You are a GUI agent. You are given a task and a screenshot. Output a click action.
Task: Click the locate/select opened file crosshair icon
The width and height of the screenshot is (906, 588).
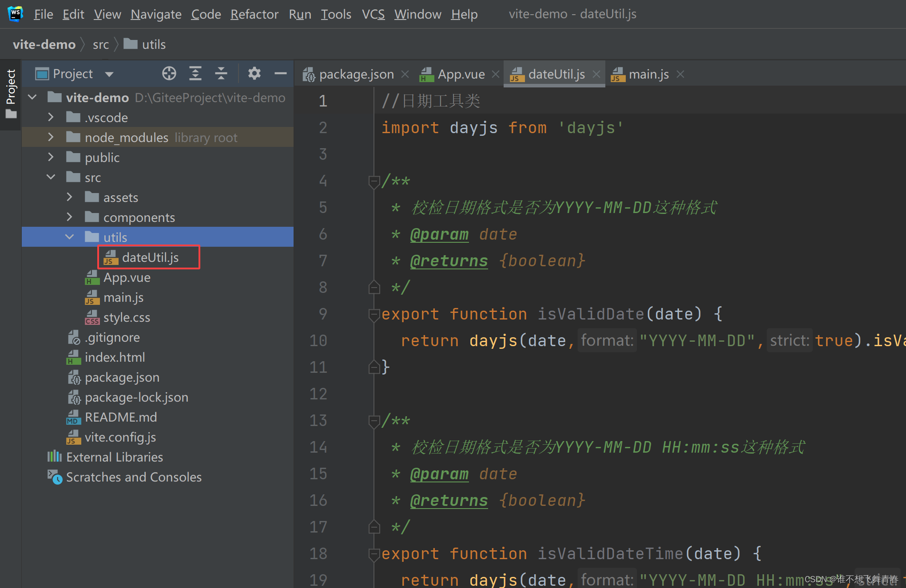tap(169, 73)
